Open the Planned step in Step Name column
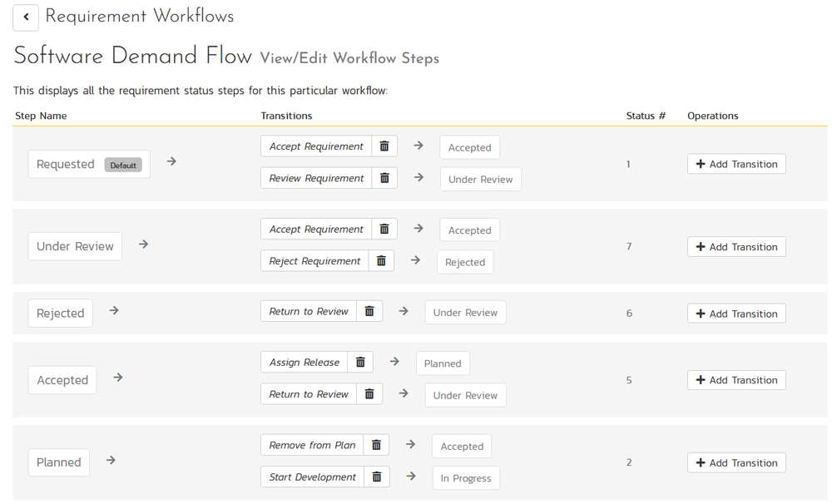Screen dimensions: 832x504 pyautogui.click(x=59, y=462)
